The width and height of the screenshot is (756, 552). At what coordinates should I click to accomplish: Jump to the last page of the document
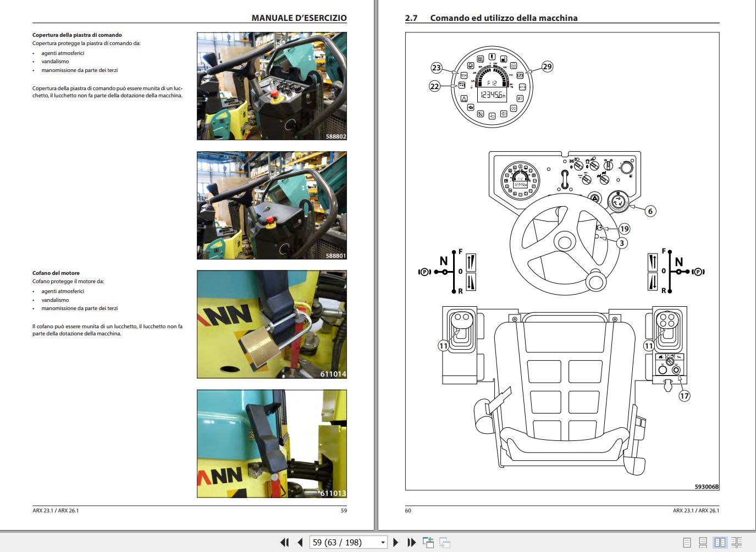pos(411,542)
